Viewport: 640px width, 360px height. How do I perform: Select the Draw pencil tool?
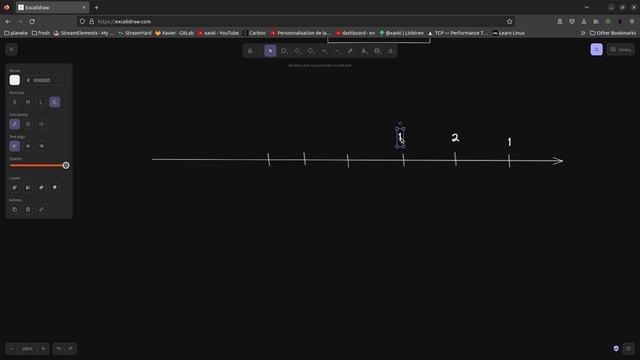click(351, 51)
